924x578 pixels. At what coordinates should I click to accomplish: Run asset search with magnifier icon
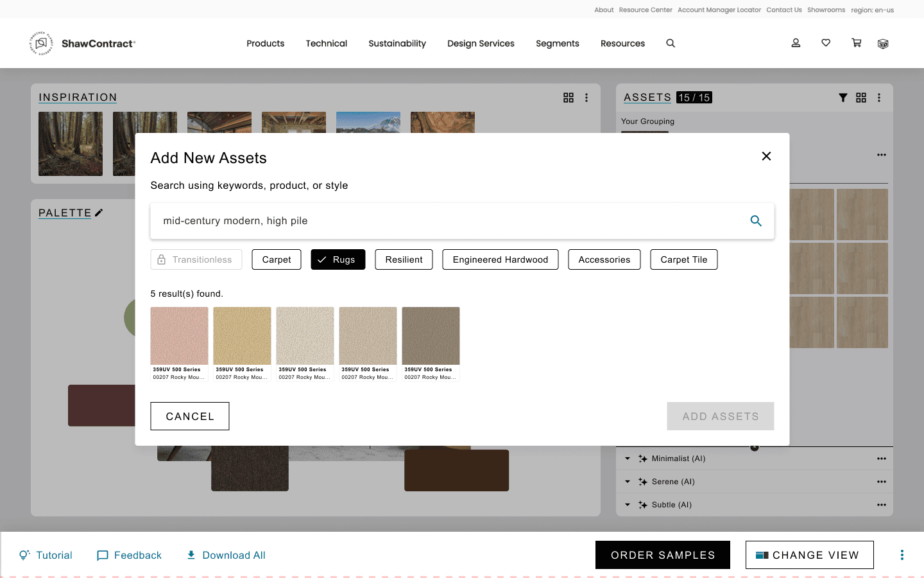click(756, 221)
